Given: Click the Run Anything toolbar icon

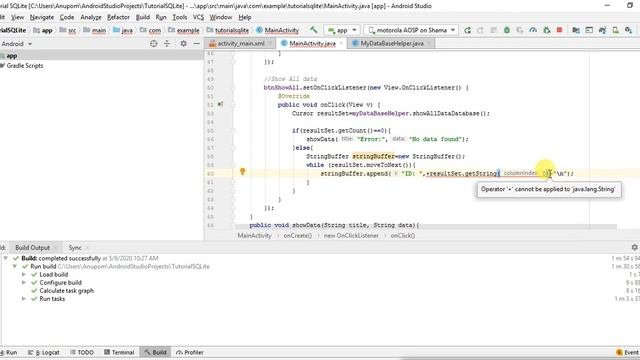Looking at the screenshot, I should pyautogui.click(x=589, y=30).
